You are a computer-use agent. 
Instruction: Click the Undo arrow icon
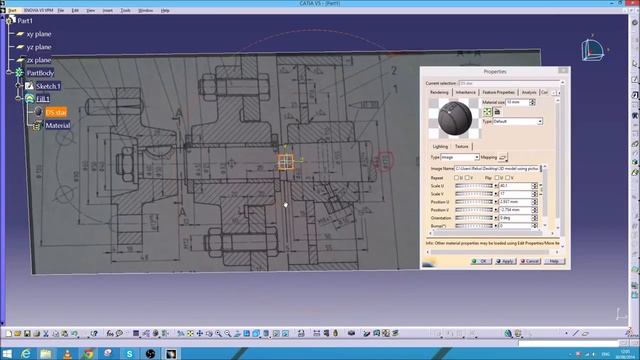pyautogui.click(x=74, y=333)
